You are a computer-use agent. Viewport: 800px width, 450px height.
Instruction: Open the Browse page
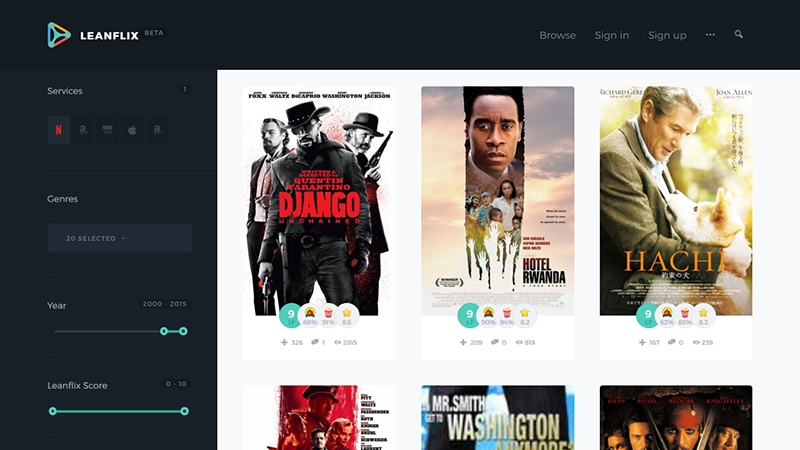558,35
